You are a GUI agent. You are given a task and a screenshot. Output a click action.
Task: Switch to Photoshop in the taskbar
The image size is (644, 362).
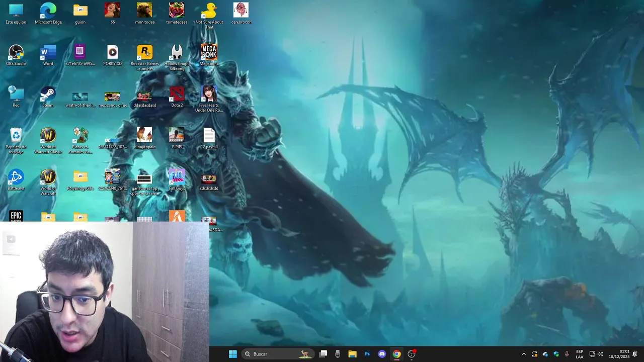click(x=367, y=354)
